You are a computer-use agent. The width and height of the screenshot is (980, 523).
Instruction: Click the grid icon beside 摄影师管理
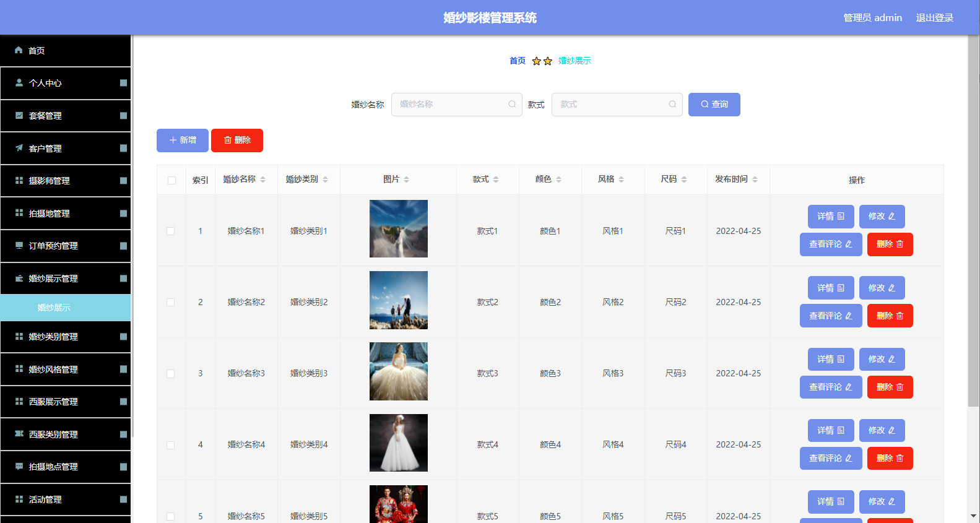(x=19, y=180)
